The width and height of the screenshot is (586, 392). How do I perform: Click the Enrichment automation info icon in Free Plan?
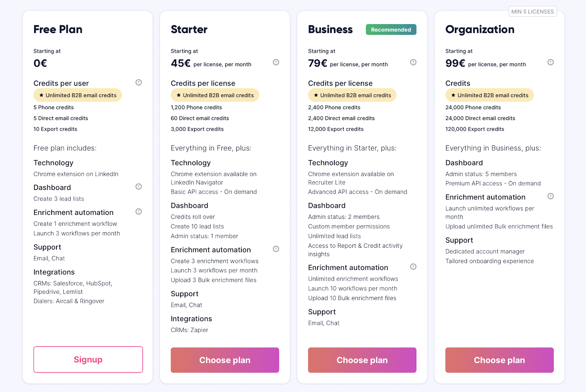(x=138, y=211)
